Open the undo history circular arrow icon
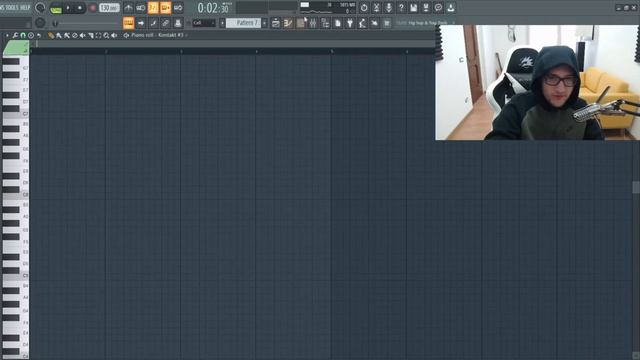Screen dimensions: 640x360 pyautogui.click(x=364, y=8)
